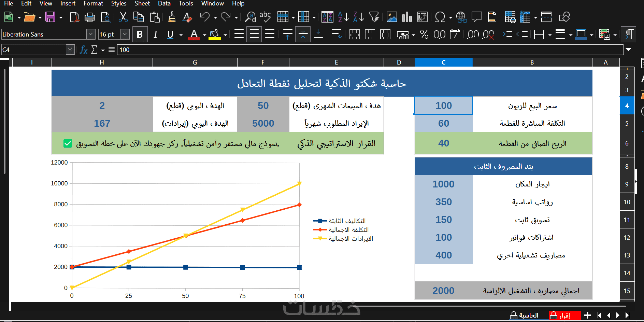Image resolution: width=644 pixels, height=322 pixels.
Task: Toggle Bold formatting
Action: [140, 34]
